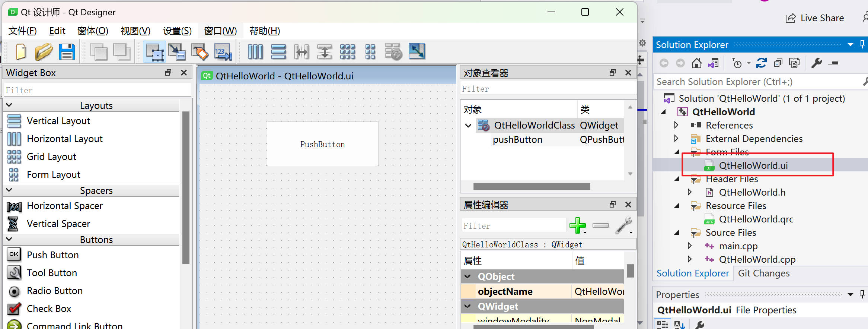Click the object inspector Filter field

point(549,89)
